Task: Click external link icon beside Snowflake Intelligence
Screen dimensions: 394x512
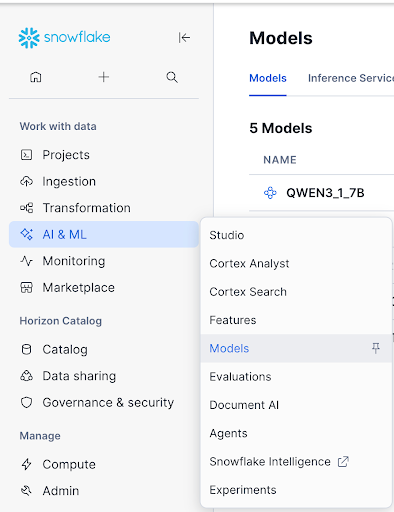Action: click(x=343, y=462)
